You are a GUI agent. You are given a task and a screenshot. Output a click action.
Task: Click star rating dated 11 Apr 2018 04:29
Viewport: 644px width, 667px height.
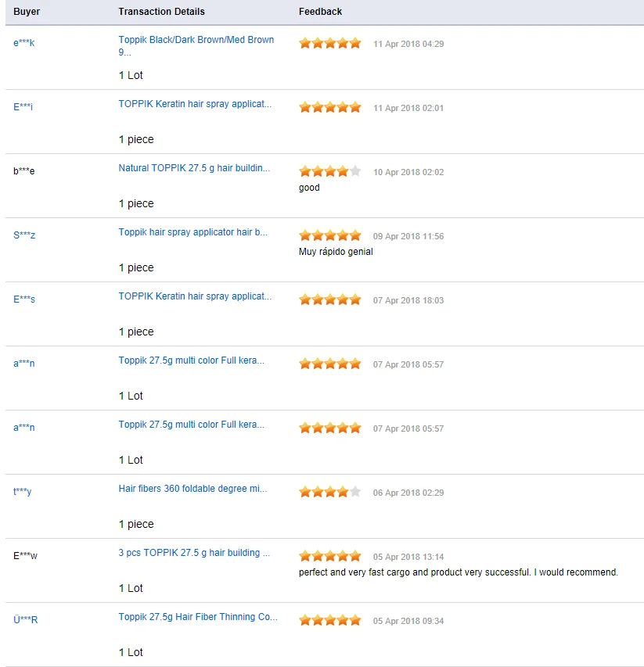click(330, 43)
